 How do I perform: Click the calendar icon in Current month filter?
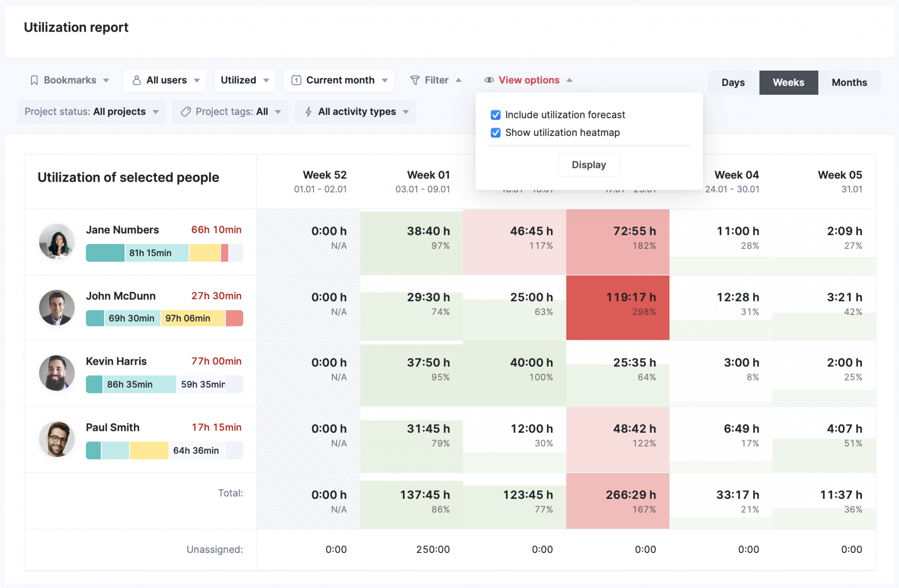pyautogui.click(x=297, y=80)
